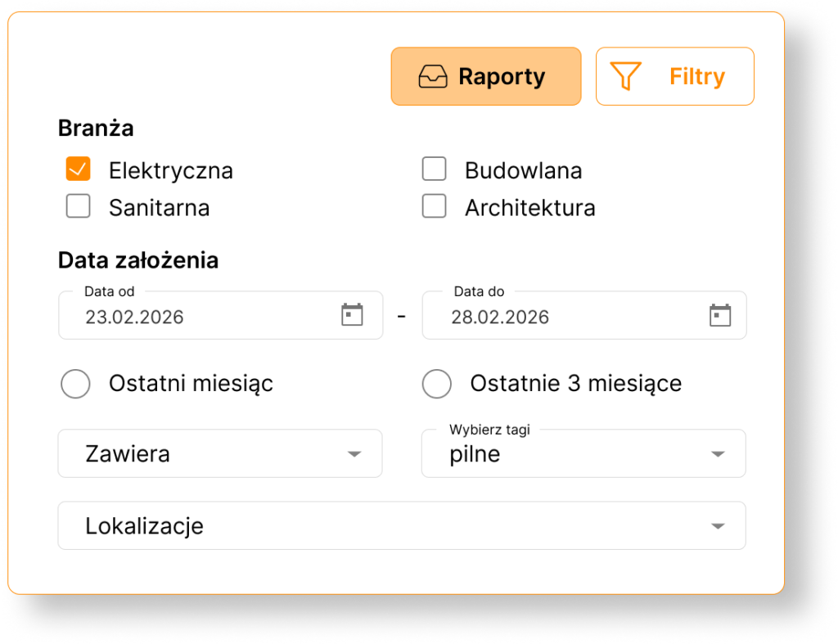The height and width of the screenshot is (644, 838).
Task: Open the calendar picker next to Data od
Action: click(352, 315)
